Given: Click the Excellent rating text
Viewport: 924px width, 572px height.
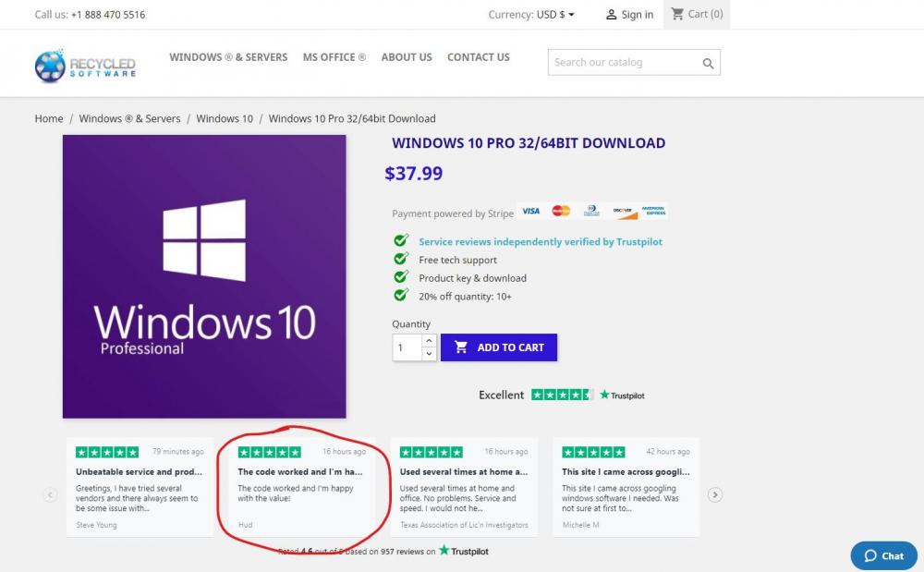Looking at the screenshot, I should (501, 395).
